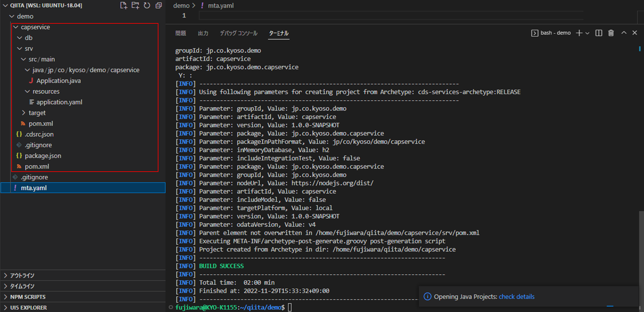Click the info icon in Java Projects notification
This screenshot has height=312, width=644.
[x=427, y=297]
